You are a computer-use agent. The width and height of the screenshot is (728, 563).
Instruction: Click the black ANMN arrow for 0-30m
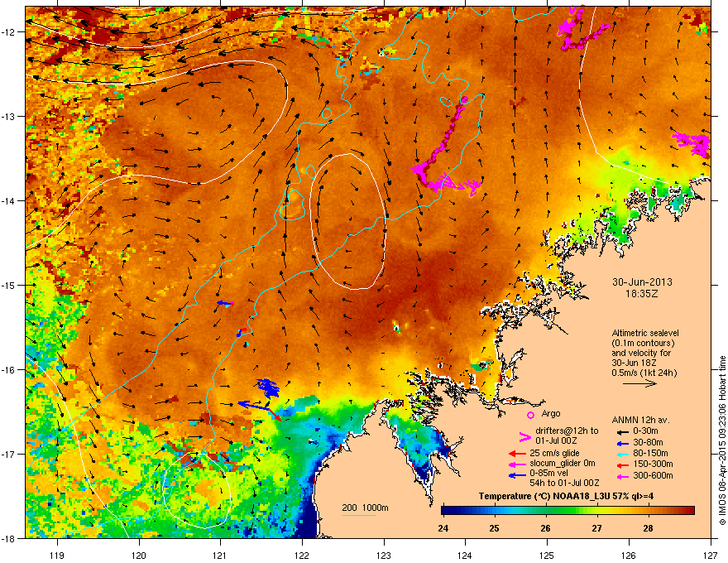click(622, 431)
